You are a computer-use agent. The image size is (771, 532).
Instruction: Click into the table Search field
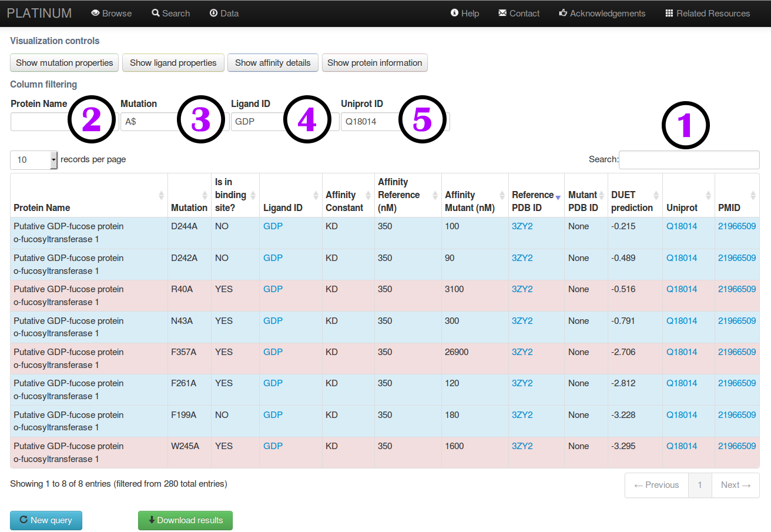click(689, 159)
